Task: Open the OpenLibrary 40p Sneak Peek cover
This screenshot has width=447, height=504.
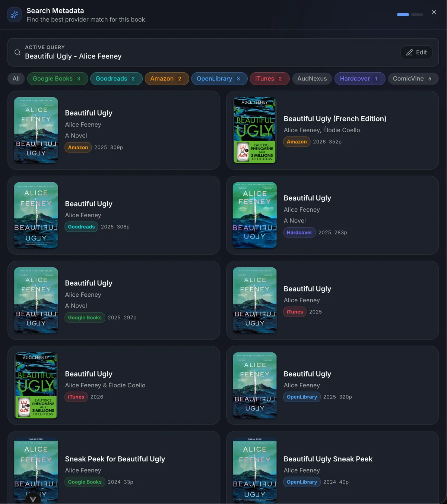Action: tap(255, 470)
